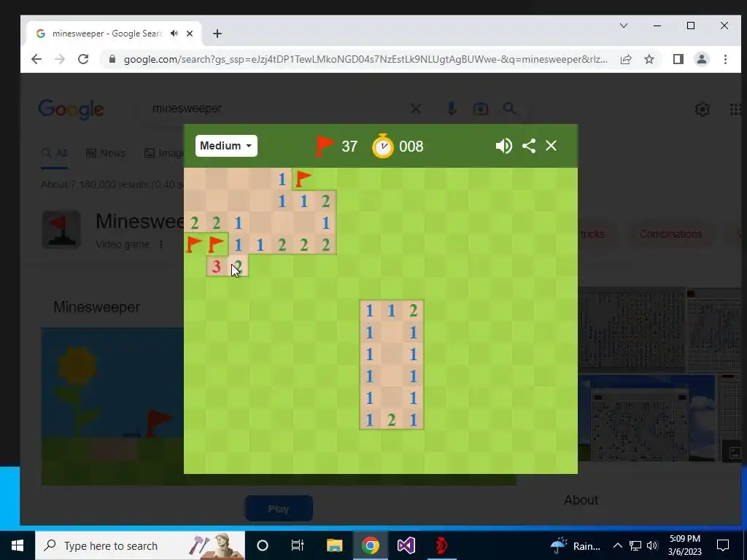Open Chrome three-dot menu
The image size is (747, 560).
pos(725,59)
